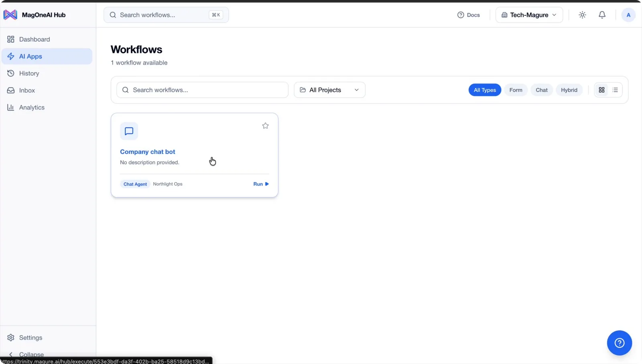Open the user avatar menu A
Image resolution: width=642 pixels, height=364 pixels.
click(x=628, y=15)
